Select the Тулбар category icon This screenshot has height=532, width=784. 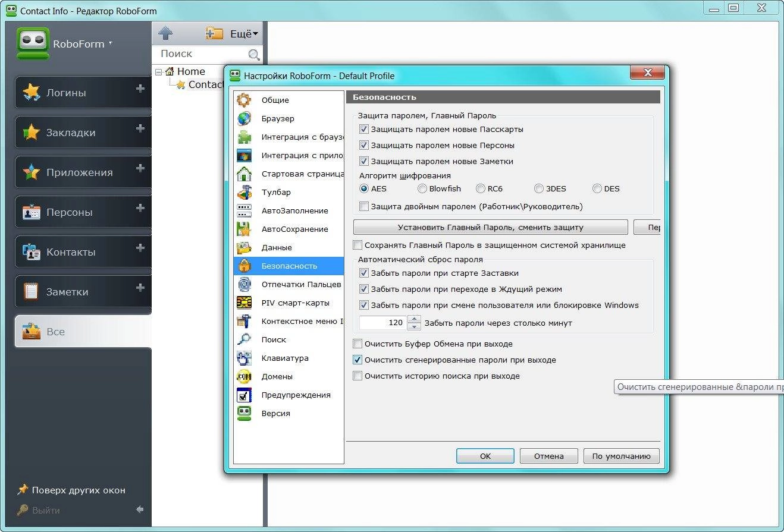pyautogui.click(x=244, y=192)
